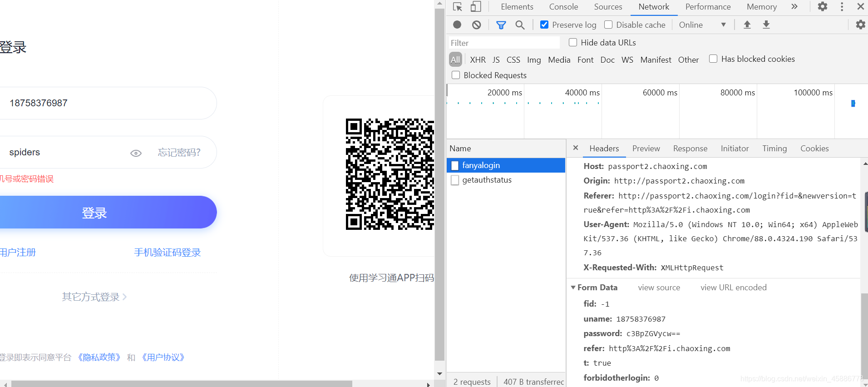
Task: Check Has blocked cookies
Action: [x=713, y=59]
